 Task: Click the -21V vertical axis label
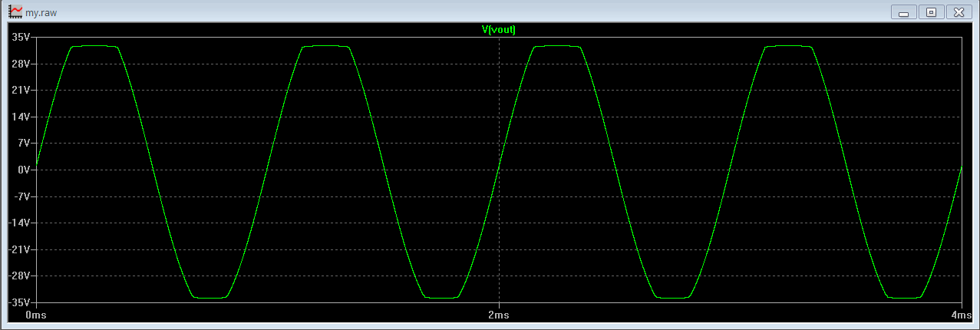(19, 249)
